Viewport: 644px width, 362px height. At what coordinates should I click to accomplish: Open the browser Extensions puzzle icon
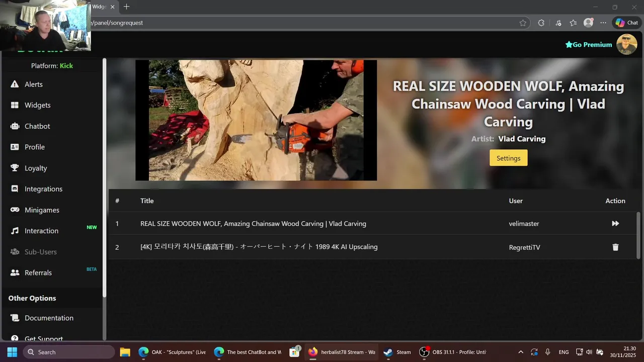(541, 23)
